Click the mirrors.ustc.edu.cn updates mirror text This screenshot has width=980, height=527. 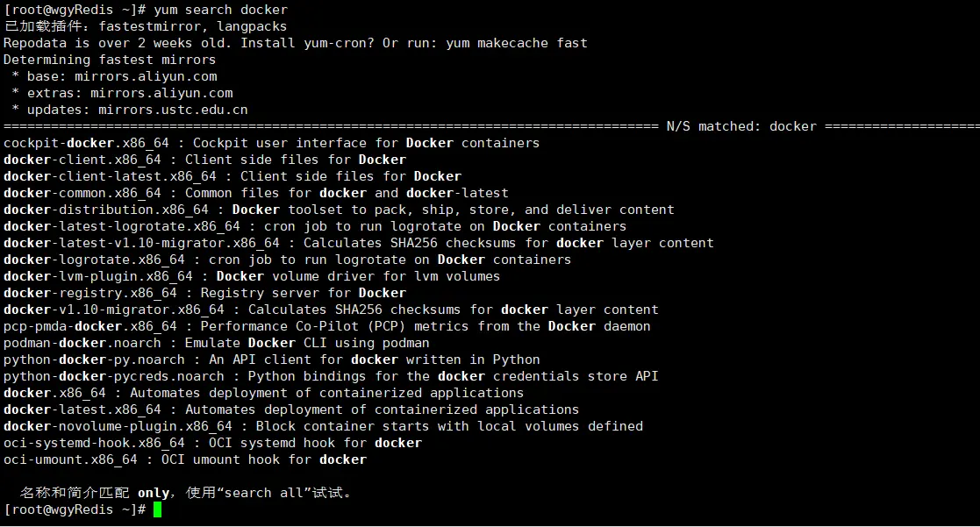pyautogui.click(x=173, y=110)
